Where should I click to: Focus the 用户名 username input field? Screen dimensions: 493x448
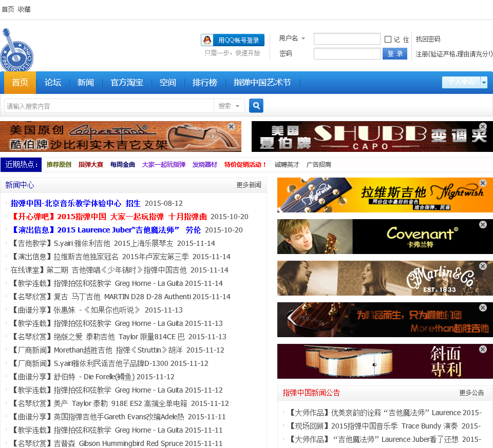click(x=347, y=39)
